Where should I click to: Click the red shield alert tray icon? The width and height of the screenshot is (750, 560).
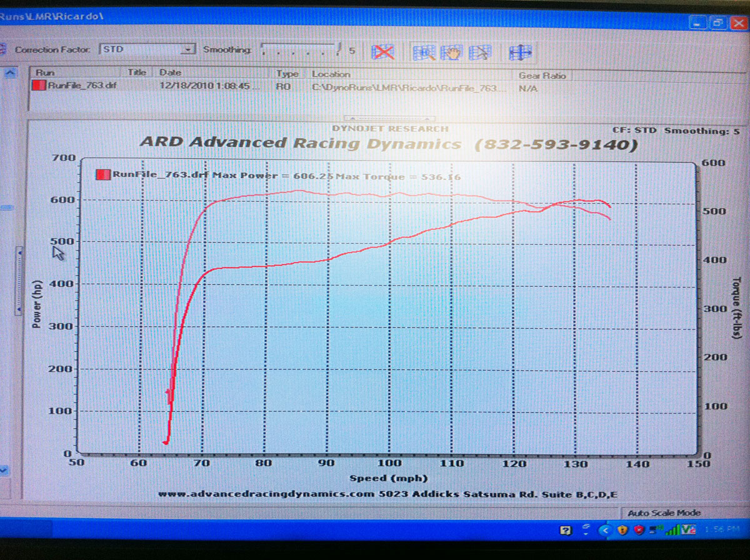[x=638, y=531]
